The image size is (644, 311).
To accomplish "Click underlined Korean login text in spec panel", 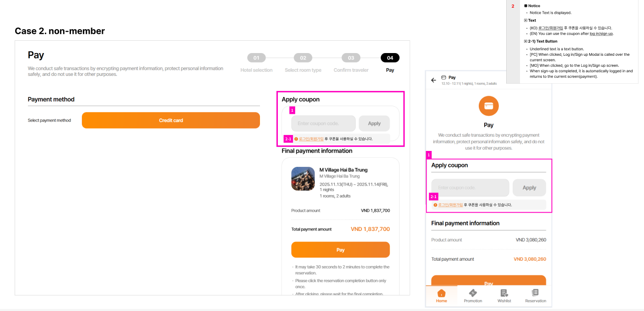I will click(x=551, y=28).
